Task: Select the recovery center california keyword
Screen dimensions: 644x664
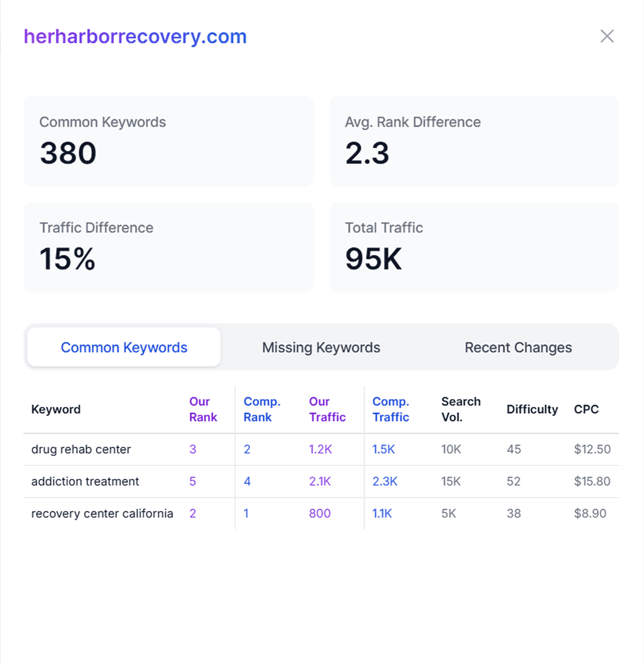Action: point(102,514)
